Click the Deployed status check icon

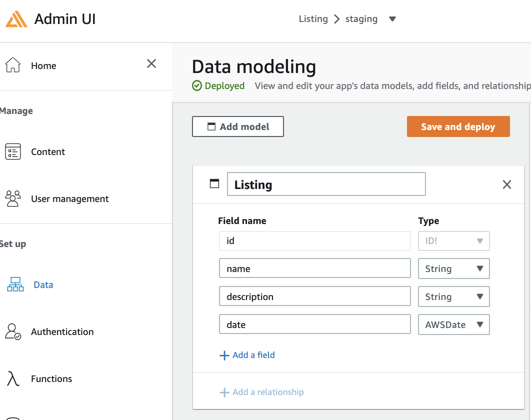click(197, 85)
